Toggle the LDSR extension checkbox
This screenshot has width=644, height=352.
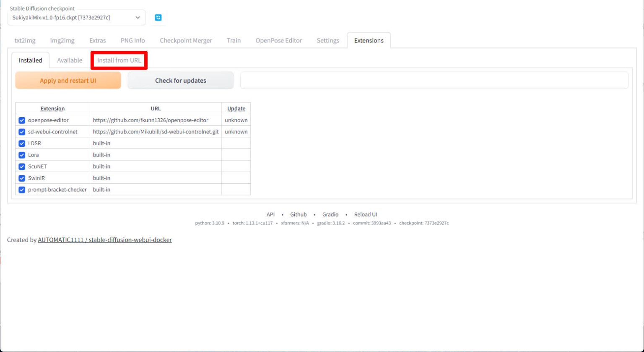[x=22, y=143]
